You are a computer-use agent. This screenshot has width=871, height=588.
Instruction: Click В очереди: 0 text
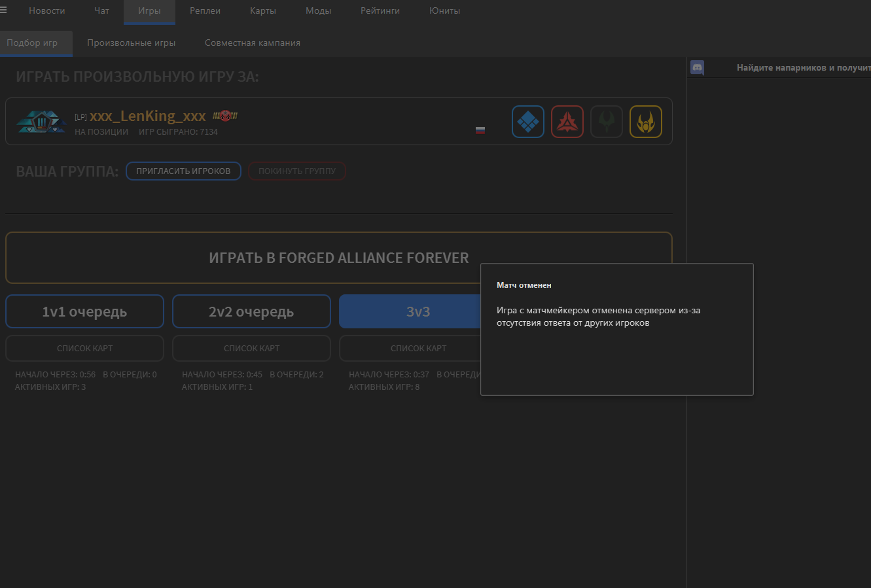point(130,375)
